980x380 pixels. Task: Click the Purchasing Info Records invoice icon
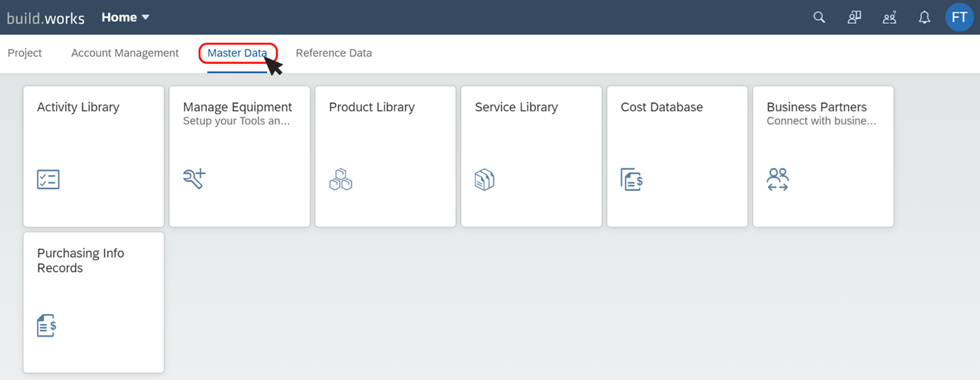[x=46, y=325]
